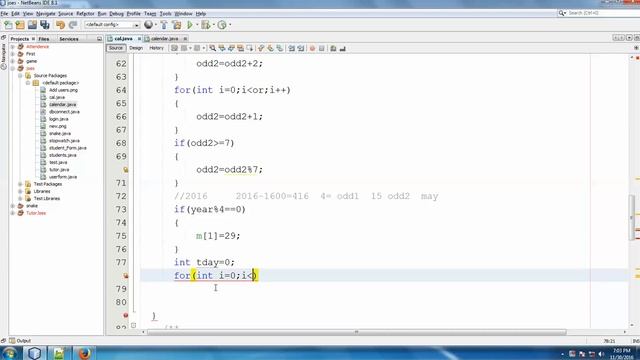Open the dropdown arrow next to Run button
Screen dimensions: 640x360
tap(197, 25)
